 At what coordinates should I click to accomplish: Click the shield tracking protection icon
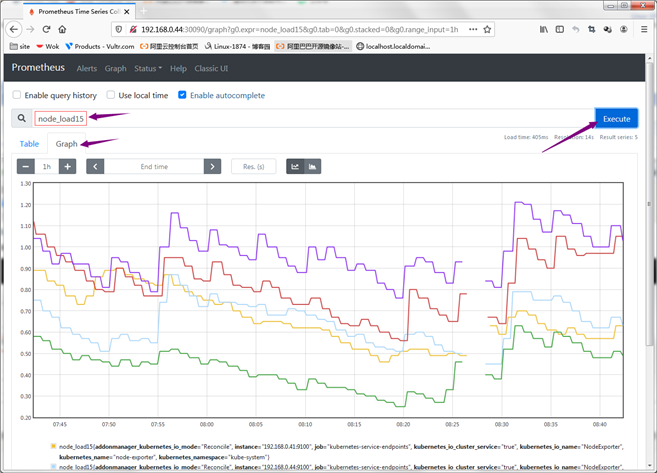119,29
